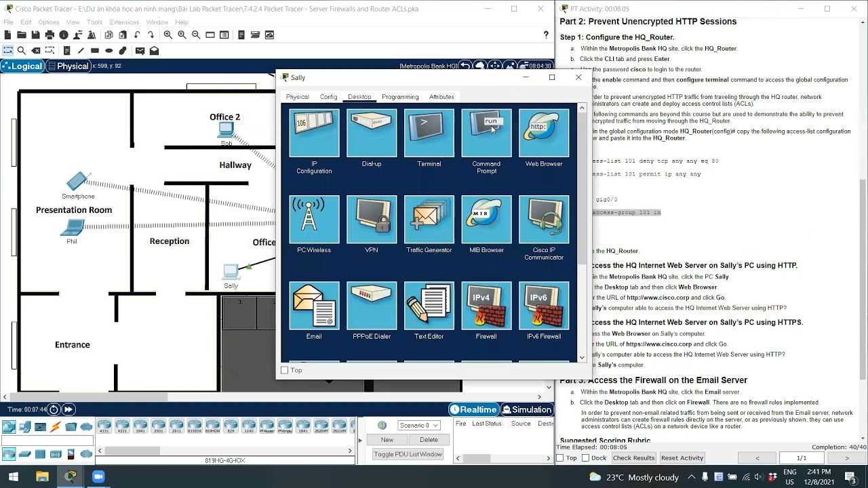The width and height of the screenshot is (868, 488).
Task: Select the Inspect magnifier tool
Action: (x=22, y=51)
